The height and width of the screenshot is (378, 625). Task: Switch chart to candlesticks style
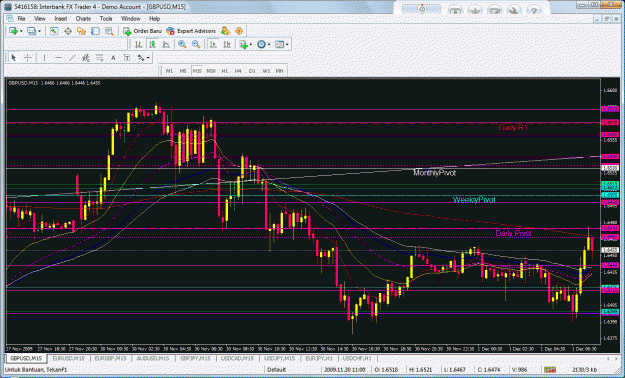tap(152, 45)
